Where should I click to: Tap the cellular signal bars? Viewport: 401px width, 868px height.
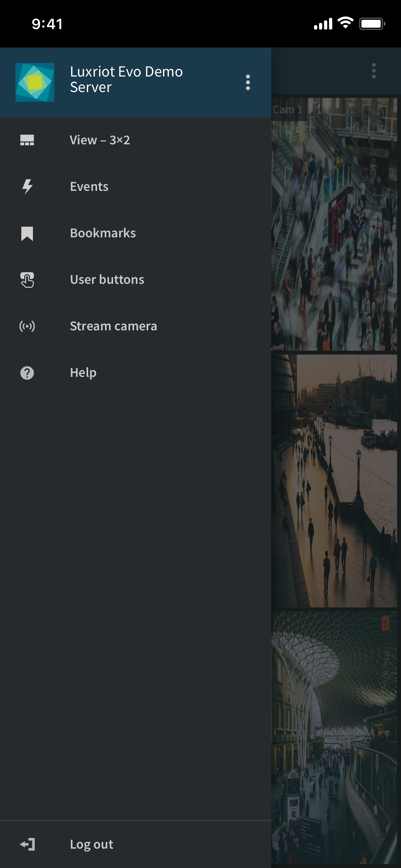tap(323, 24)
